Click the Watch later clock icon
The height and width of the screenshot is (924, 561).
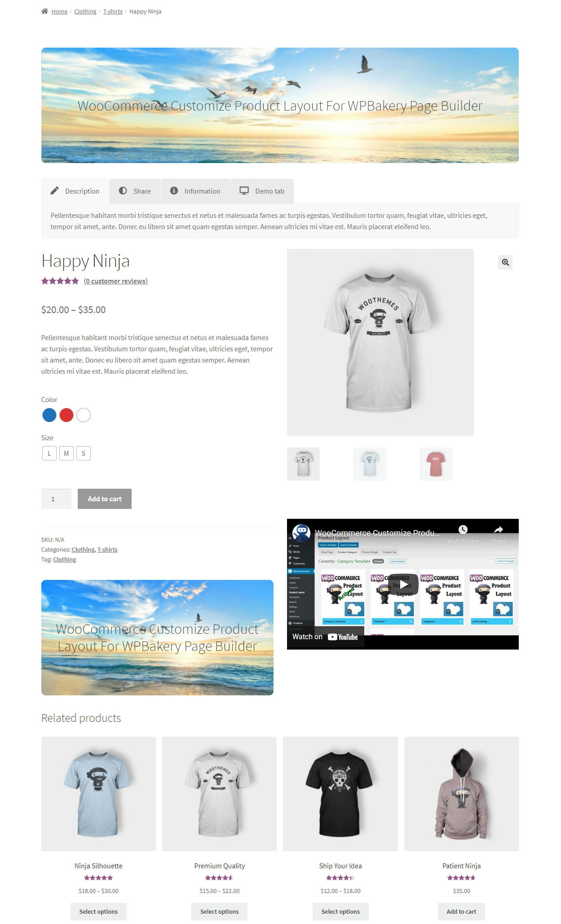point(463,529)
